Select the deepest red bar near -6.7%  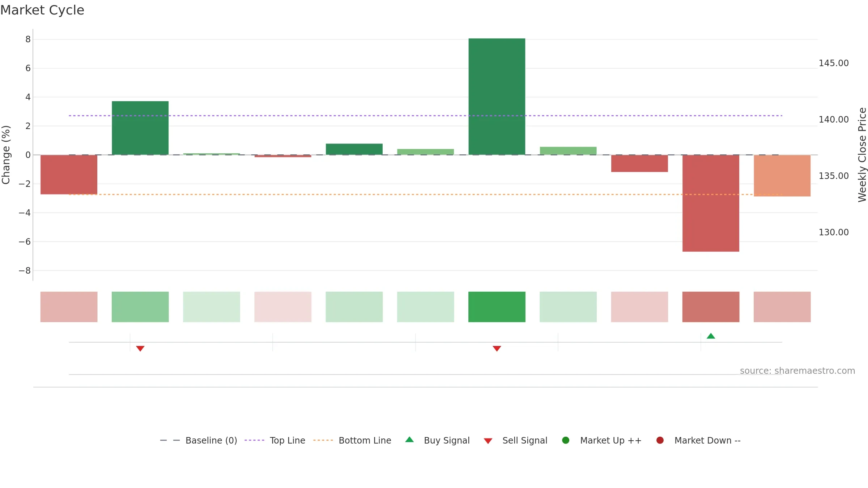(x=711, y=203)
